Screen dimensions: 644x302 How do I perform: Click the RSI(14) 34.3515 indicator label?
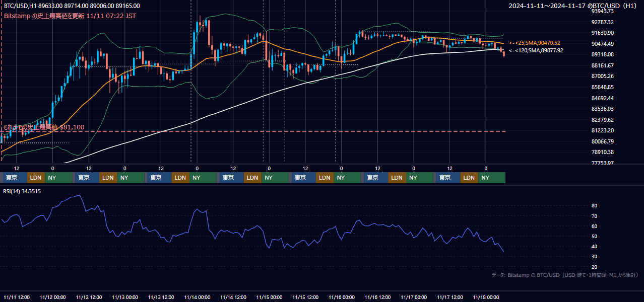coord(22,191)
